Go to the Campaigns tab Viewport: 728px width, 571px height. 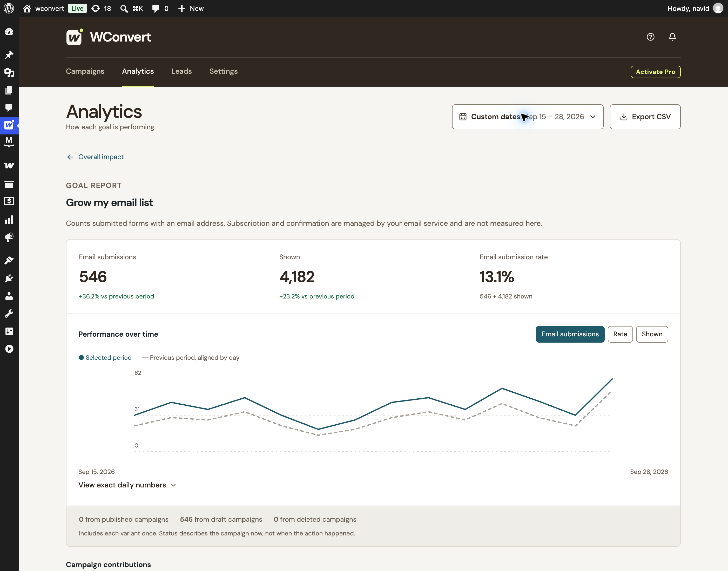(x=85, y=71)
